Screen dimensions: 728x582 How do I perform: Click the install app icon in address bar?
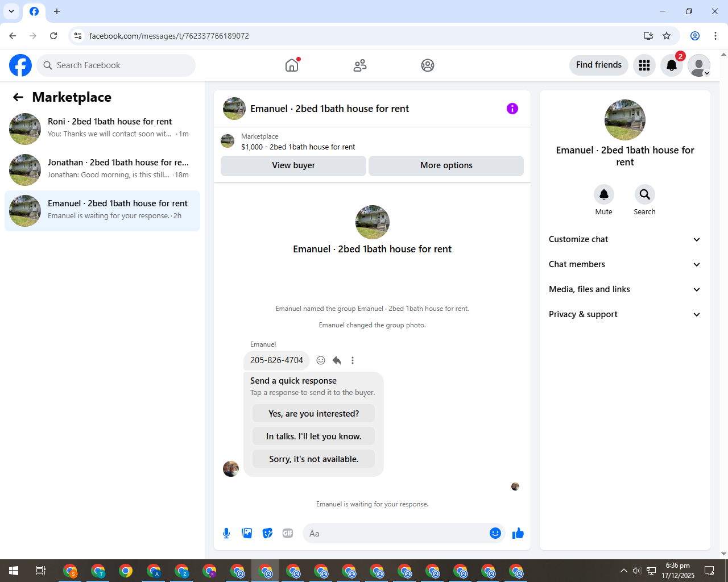[648, 36]
